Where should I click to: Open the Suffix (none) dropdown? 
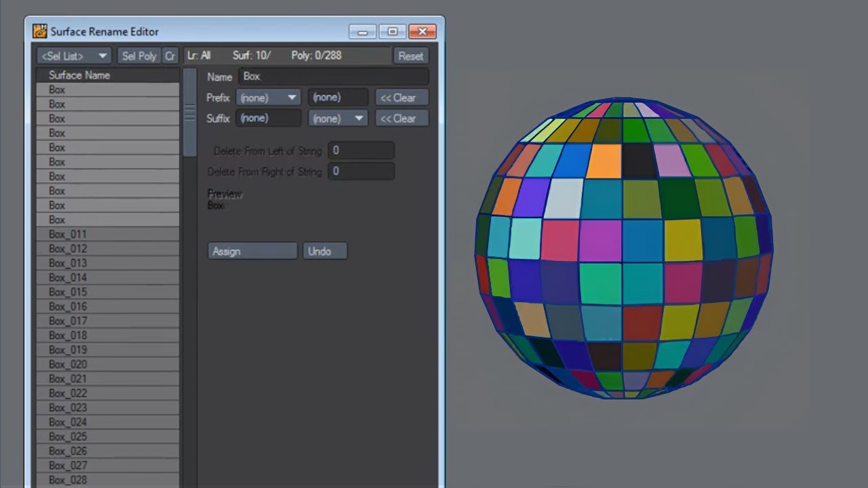tap(338, 118)
